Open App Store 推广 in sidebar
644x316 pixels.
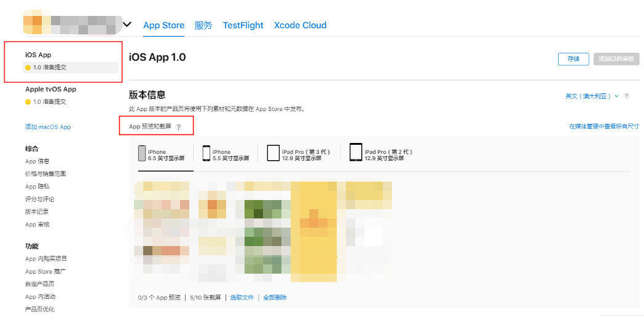tap(45, 271)
